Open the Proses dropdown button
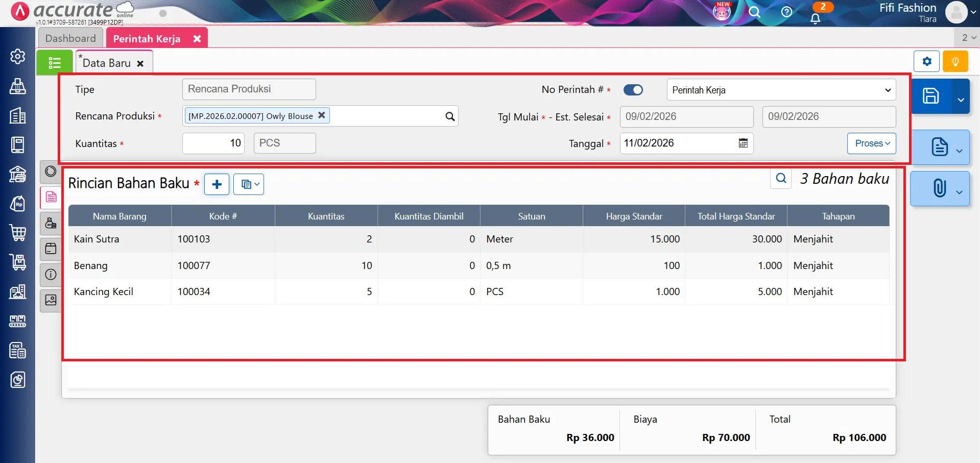The image size is (980, 463). (872, 143)
